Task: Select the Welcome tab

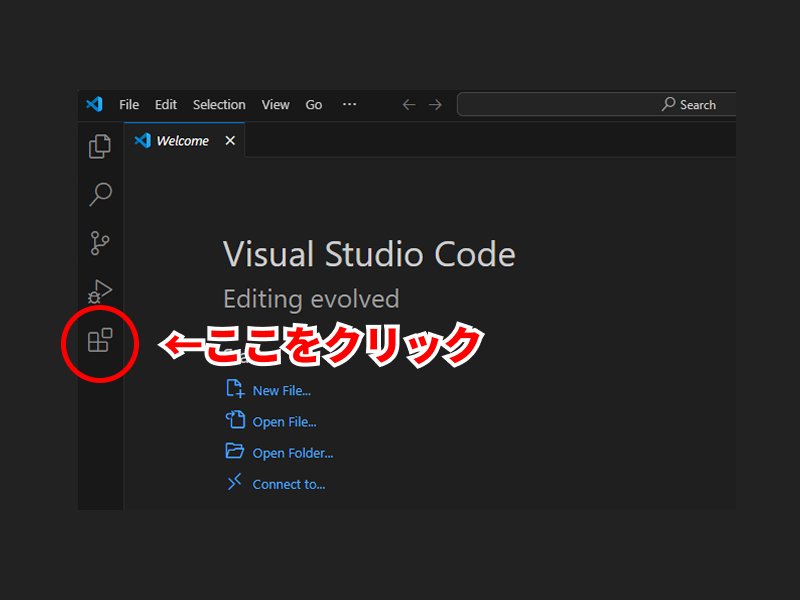Action: pos(184,140)
